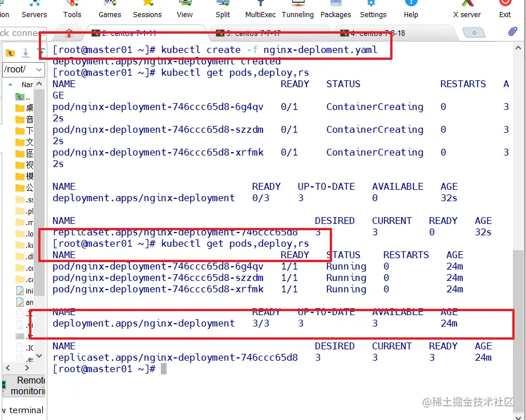
Task: Switch to tab 2 centos 7-1-11
Action: [146, 33]
